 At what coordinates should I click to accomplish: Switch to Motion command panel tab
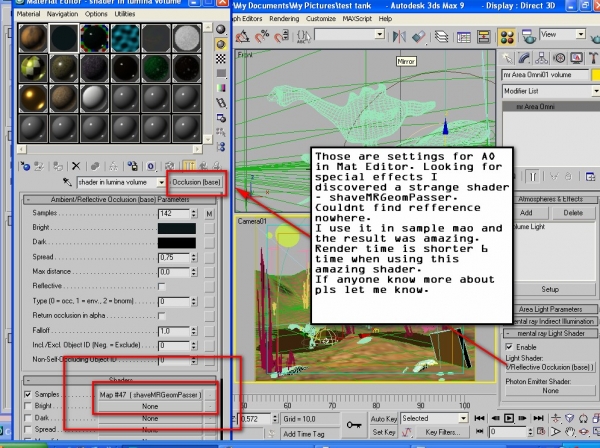click(559, 58)
